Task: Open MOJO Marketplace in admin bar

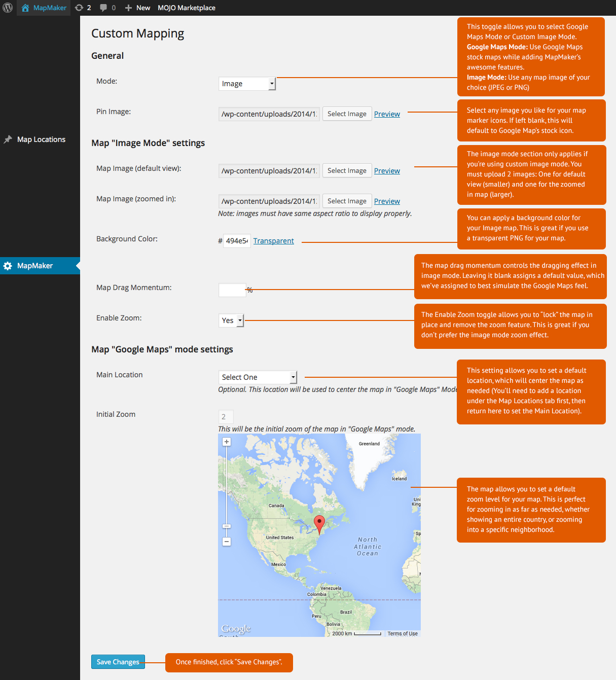Action: click(x=187, y=8)
